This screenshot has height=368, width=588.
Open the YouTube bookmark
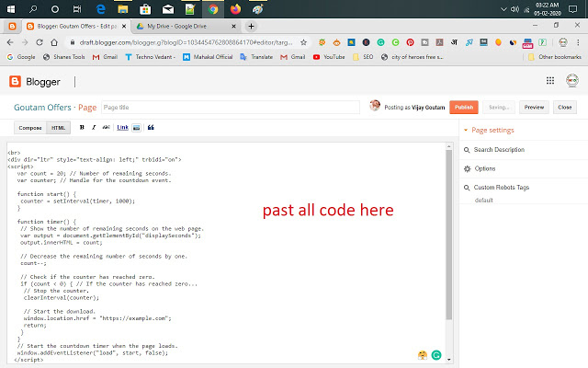(329, 57)
